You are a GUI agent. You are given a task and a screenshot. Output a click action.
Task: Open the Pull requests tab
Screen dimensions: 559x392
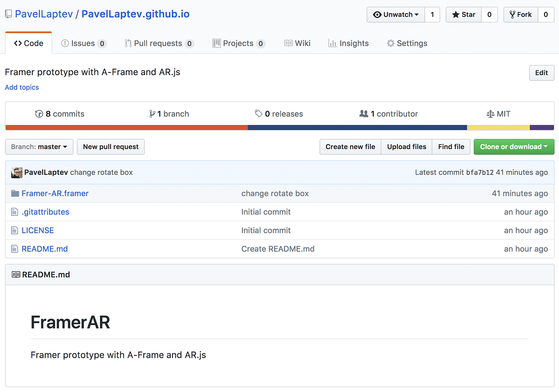pyautogui.click(x=159, y=43)
